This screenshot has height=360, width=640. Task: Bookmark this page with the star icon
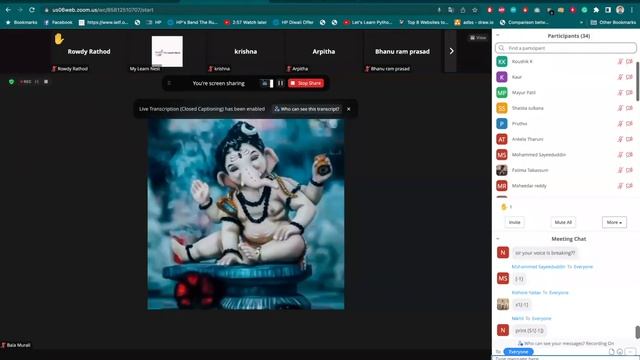pyautogui.click(x=475, y=10)
